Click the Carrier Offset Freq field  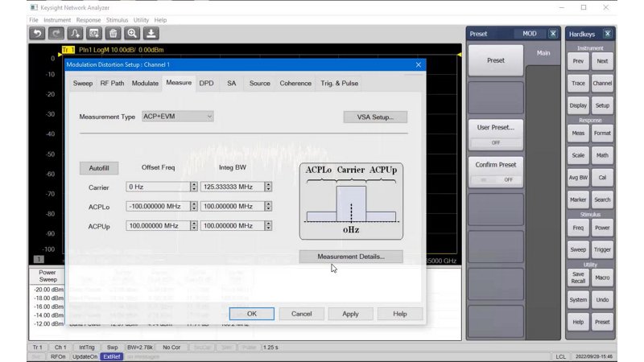click(158, 187)
